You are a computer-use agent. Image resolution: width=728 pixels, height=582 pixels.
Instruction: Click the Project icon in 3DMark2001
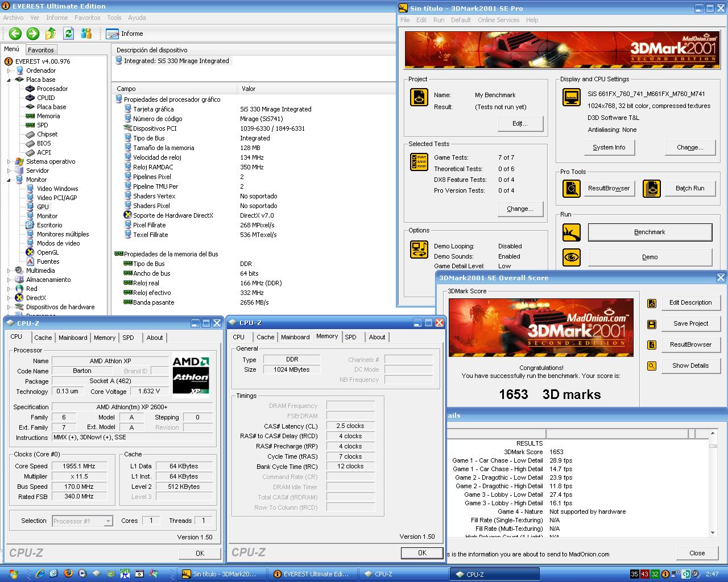coord(419,97)
